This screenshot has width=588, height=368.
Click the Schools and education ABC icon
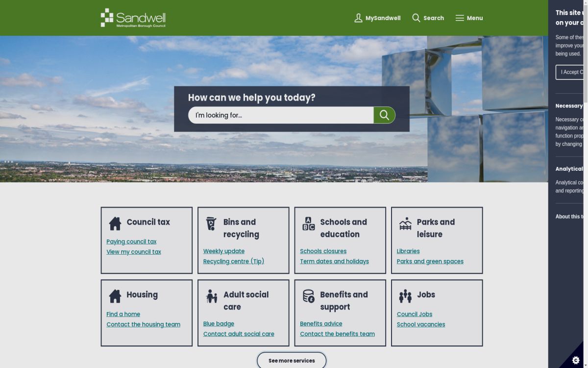(x=308, y=224)
